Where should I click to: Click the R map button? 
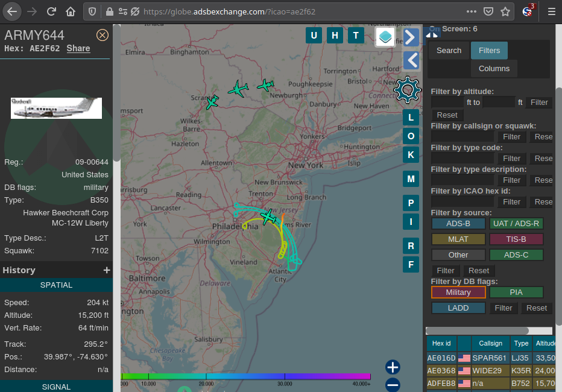tap(411, 246)
